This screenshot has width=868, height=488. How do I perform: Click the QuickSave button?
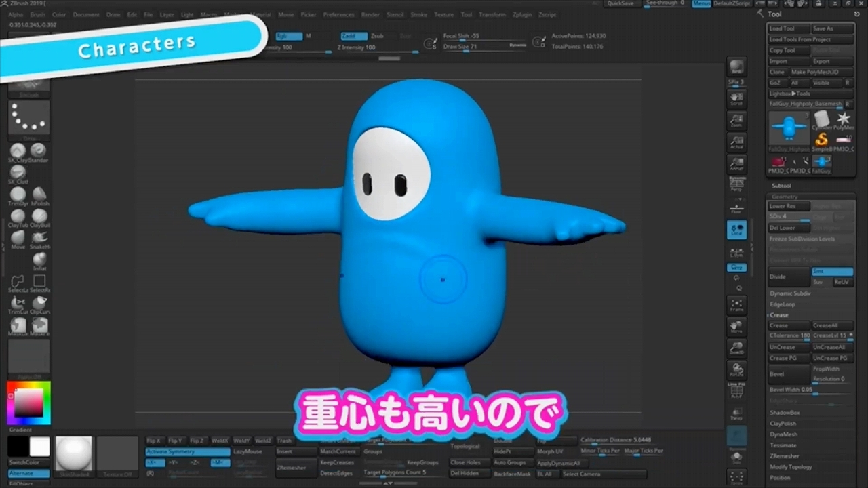click(620, 3)
